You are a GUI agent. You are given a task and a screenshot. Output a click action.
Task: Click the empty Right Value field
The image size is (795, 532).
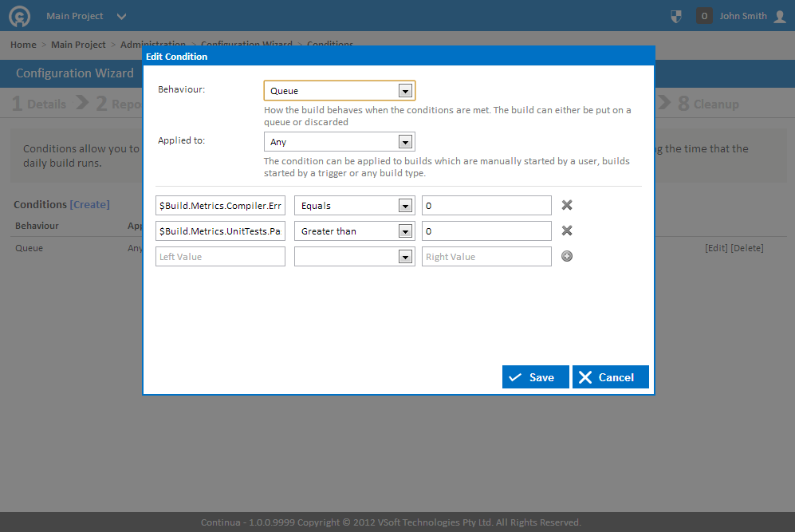point(486,257)
